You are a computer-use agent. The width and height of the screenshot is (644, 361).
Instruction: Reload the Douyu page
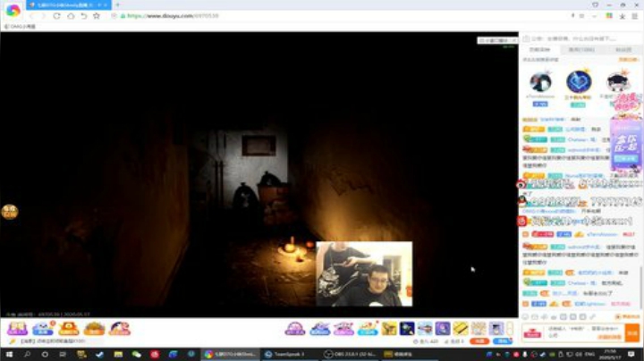point(56,16)
